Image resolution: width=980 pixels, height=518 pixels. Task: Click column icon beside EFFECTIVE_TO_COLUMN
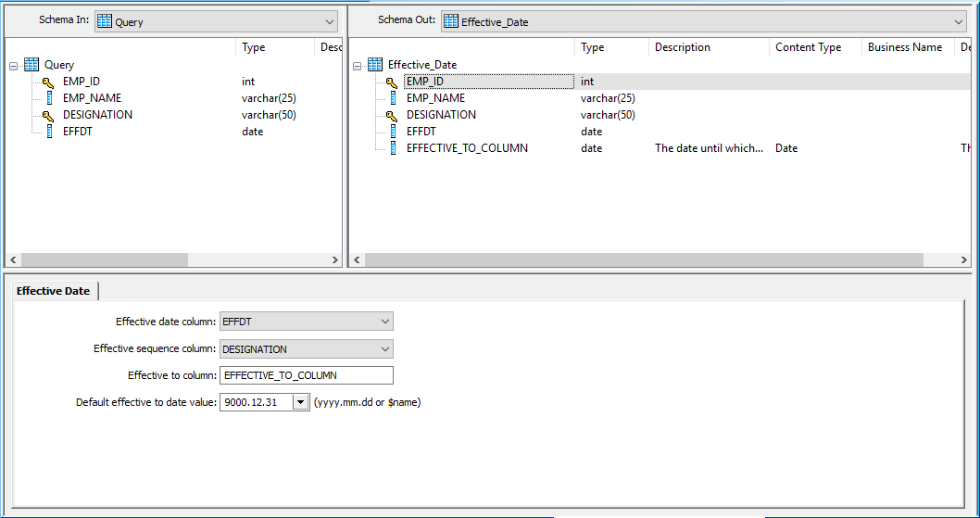pos(393,148)
